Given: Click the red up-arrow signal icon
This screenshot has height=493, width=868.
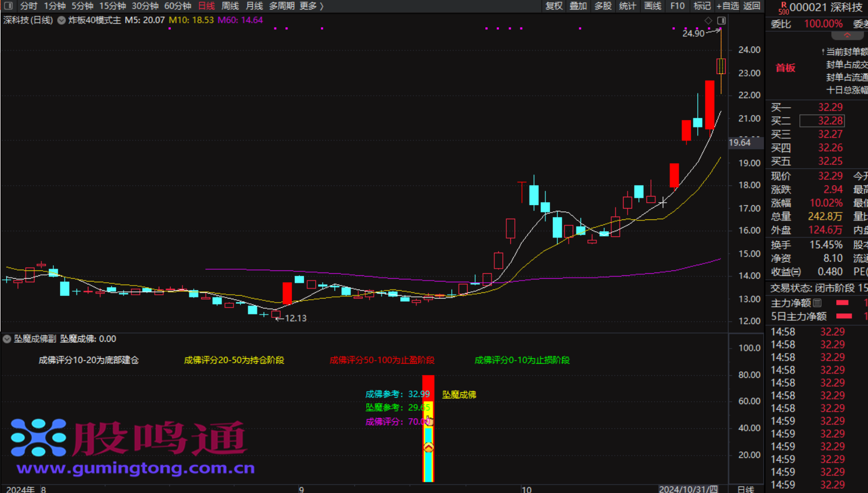Looking at the screenshot, I should pyautogui.click(x=429, y=448).
